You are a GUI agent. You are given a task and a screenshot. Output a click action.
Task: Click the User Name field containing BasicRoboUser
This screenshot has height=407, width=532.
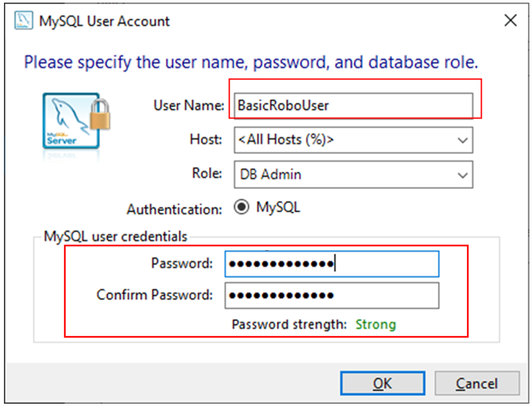pyautogui.click(x=353, y=105)
